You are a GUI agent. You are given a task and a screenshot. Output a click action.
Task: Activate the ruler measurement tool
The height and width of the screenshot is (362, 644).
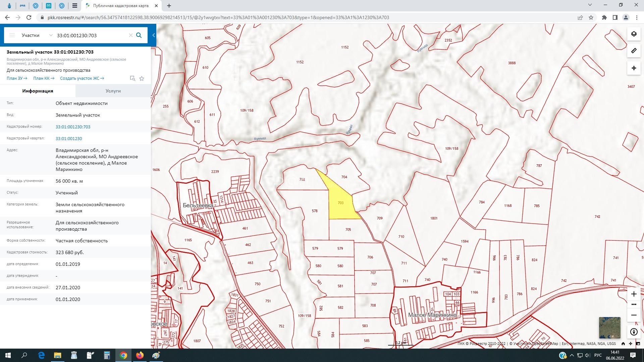[634, 51]
